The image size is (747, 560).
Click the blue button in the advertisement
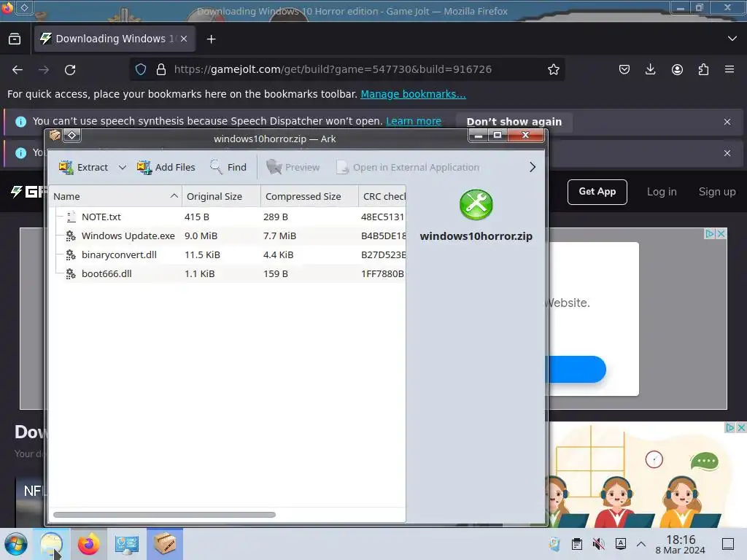(x=575, y=369)
